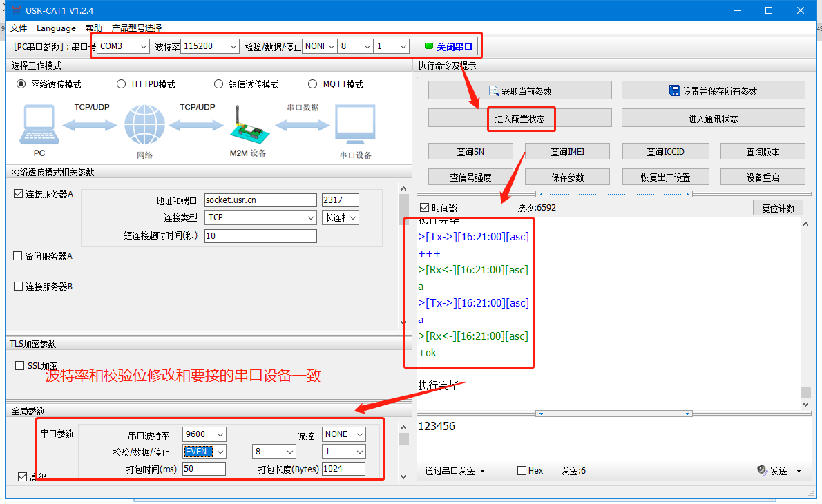Open the 产品型号选择 menu
The height and width of the screenshot is (504, 822).
(x=137, y=28)
